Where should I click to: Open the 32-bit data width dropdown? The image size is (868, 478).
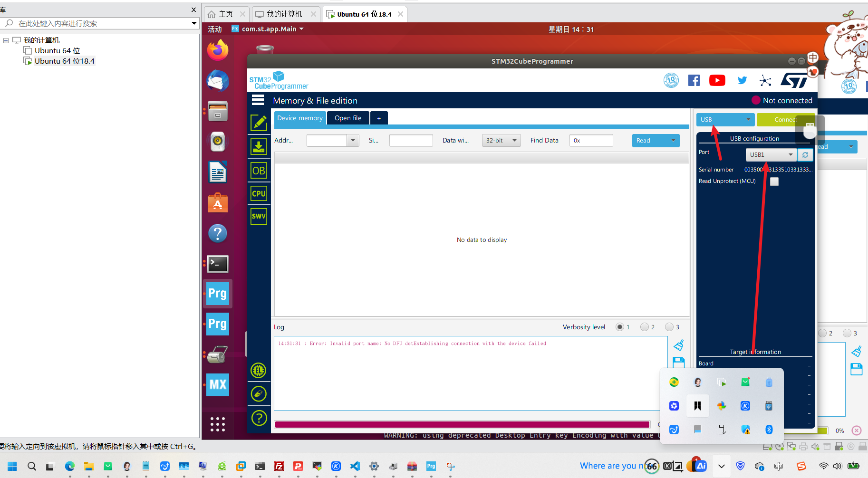[502, 140]
